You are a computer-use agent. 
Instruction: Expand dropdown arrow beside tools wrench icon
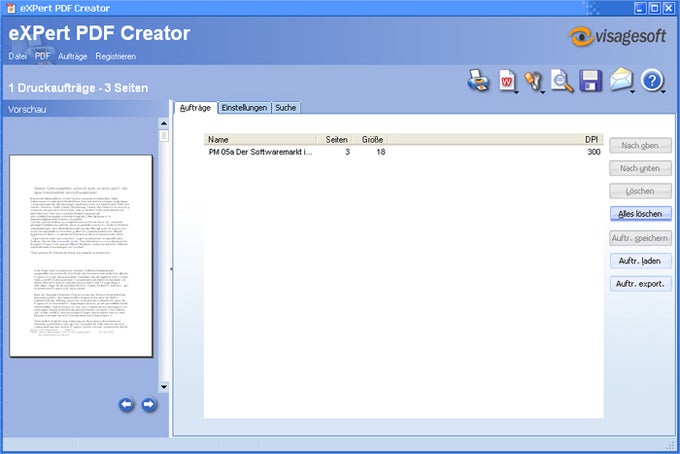click(543, 91)
